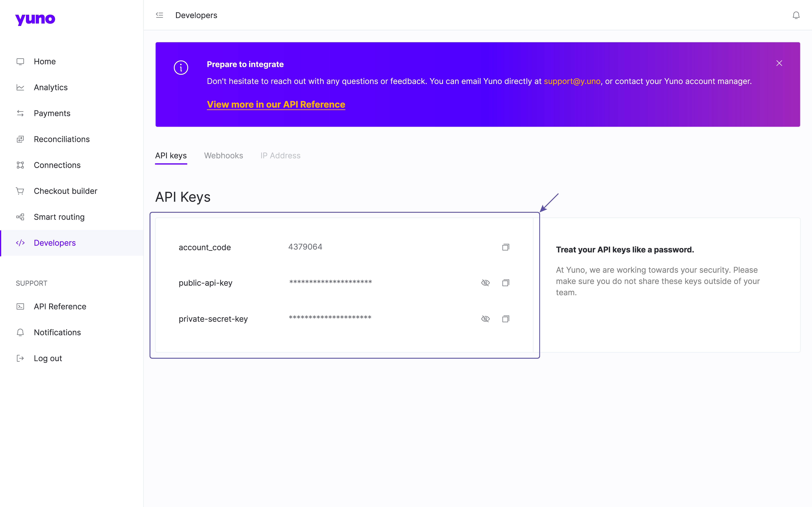Viewport: 812px width, 507px height.
Task: Dismiss the Prepare to integrate banner
Action: (779, 63)
